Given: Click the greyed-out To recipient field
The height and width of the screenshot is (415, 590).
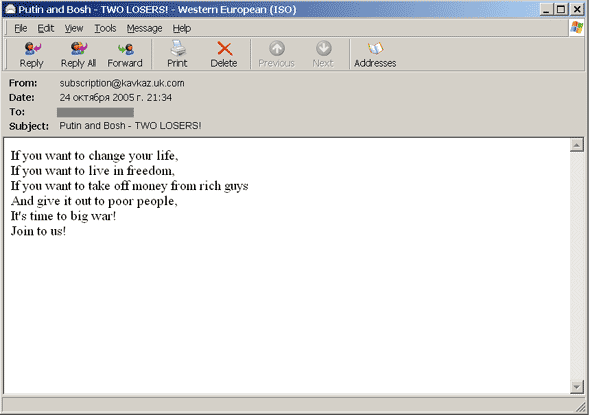Looking at the screenshot, I should click(x=96, y=112).
